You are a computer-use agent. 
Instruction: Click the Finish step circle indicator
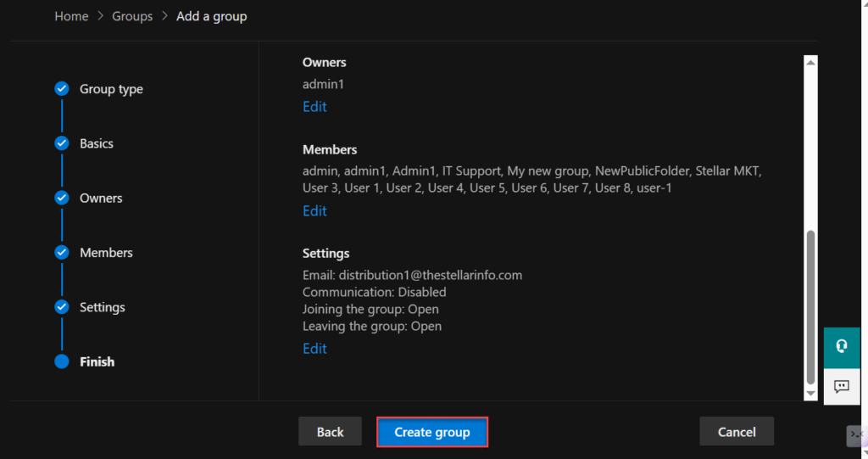(62, 361)
